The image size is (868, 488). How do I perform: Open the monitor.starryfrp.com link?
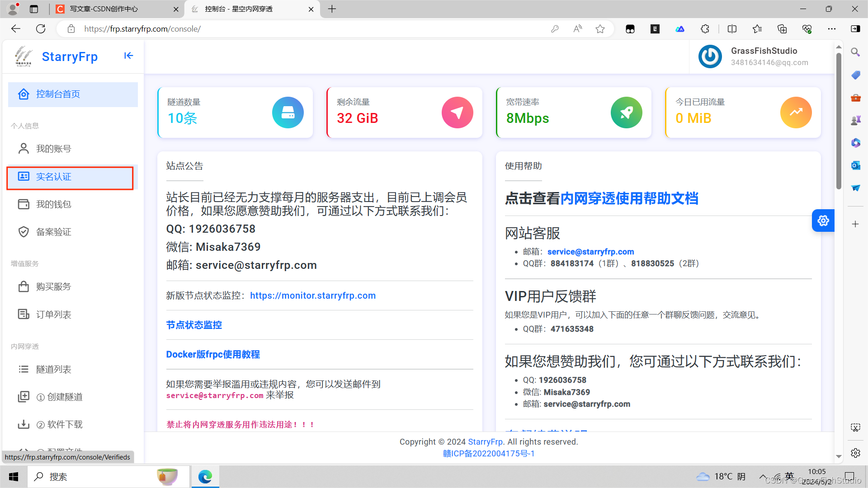[x=312, y=296]
